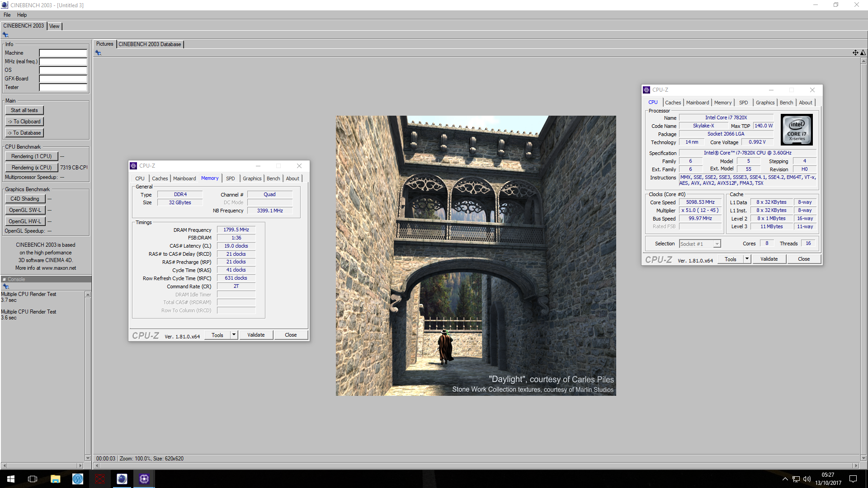Open the Mainboard tab in the CPU-Z Memory window
The image size is (868, 488).
(x=184, y=178)
